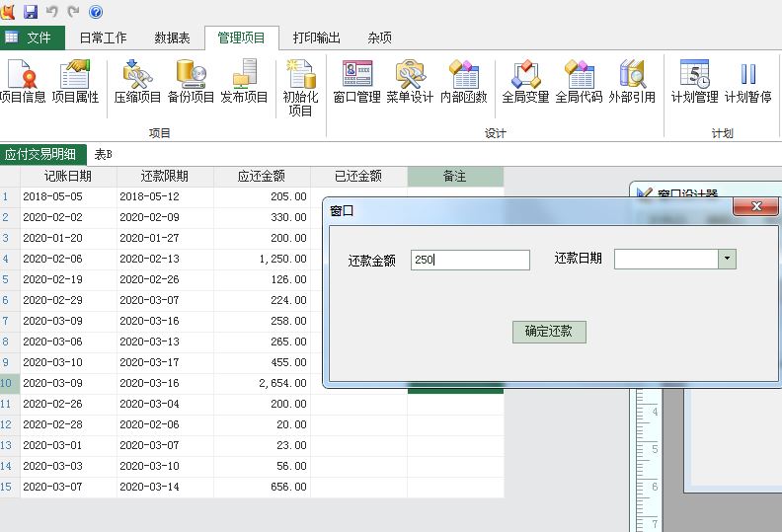Click the amount cell 656.00

click(x=262, y=488)
